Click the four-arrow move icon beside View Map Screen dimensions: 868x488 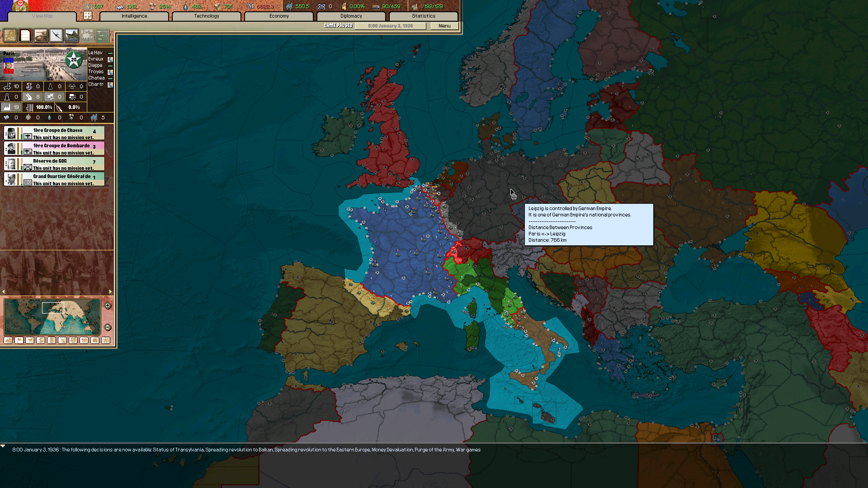click(x=88, y=16)
